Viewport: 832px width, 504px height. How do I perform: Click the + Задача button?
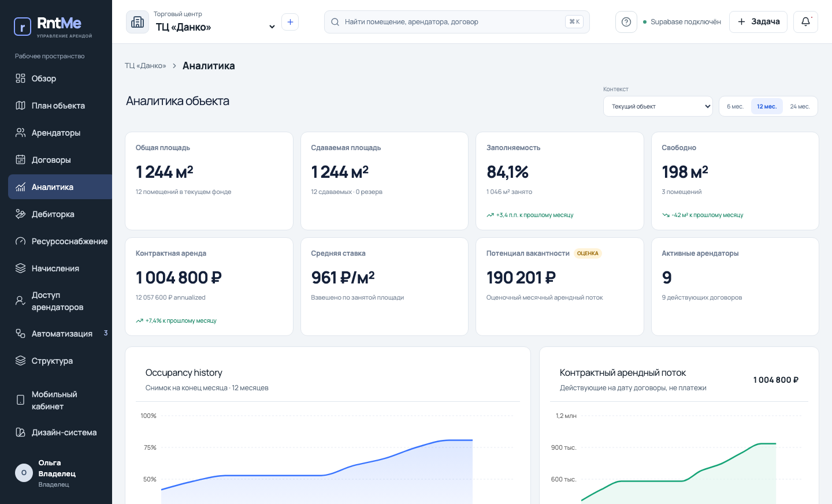point(758,22)
